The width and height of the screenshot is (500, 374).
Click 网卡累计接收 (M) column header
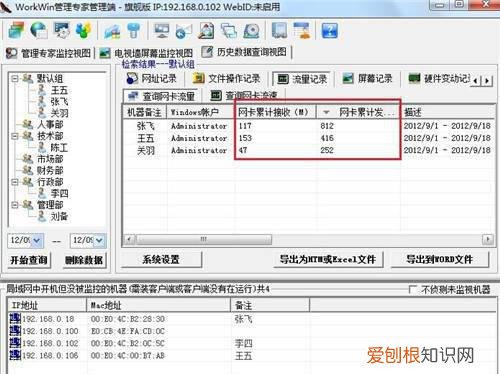[x=276, y=112]
